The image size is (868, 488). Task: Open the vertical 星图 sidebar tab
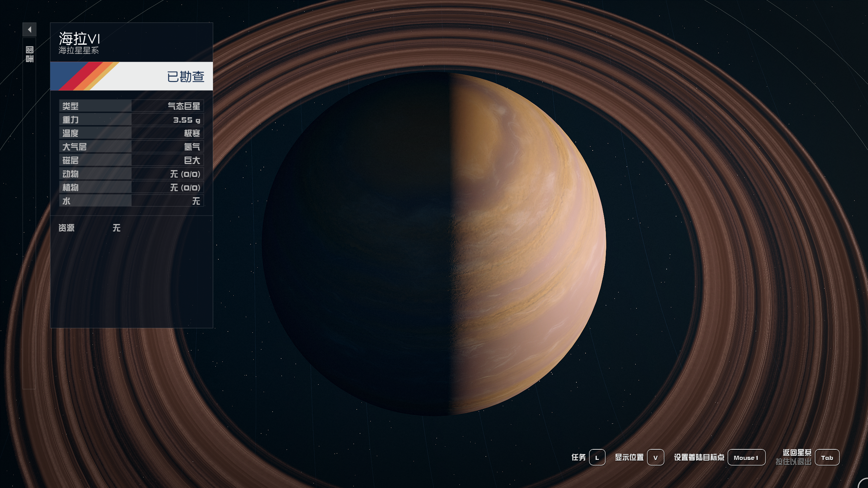(29, 55)
